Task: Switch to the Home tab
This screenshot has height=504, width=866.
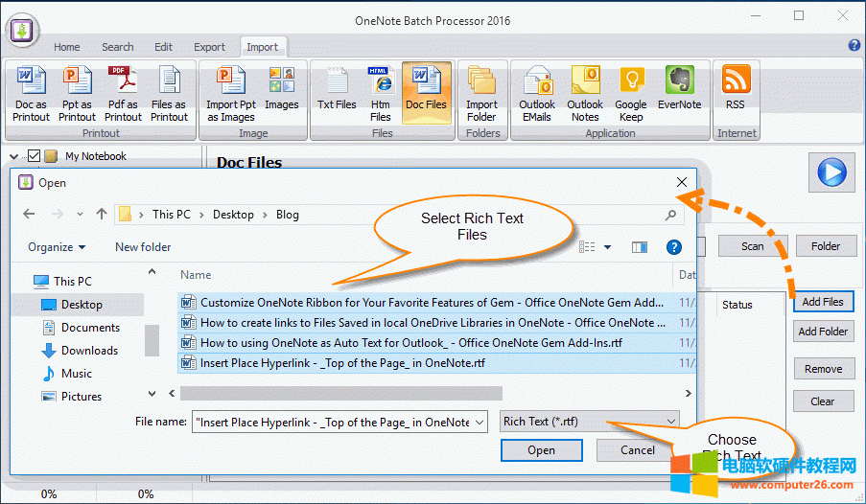Action: 67,47
